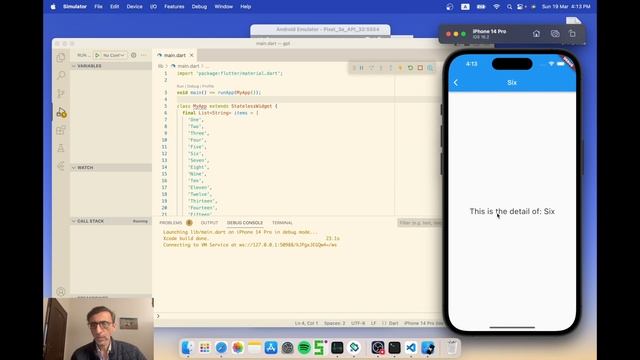Open the Accounts icon in the activity bar
The width and height of the screenshot is (640, 360).
[x=61, y=291]
